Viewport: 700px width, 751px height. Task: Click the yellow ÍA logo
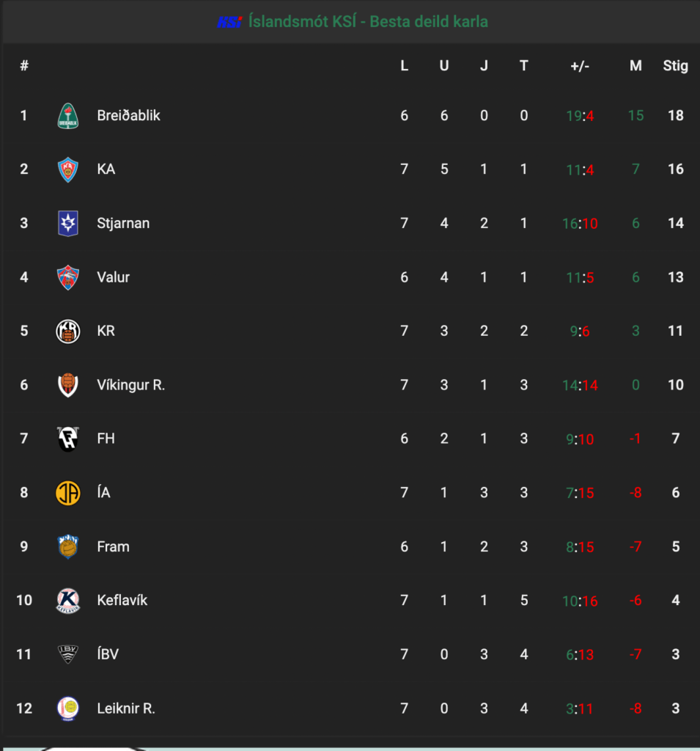tap(68, 493)
